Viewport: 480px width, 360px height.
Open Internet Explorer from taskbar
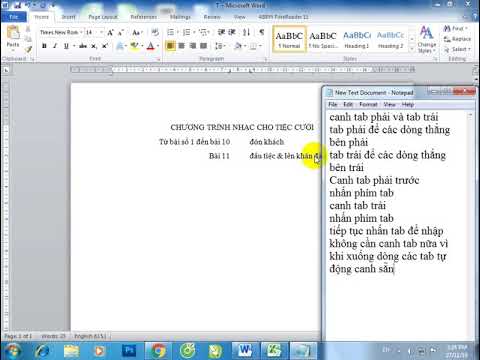42,351
